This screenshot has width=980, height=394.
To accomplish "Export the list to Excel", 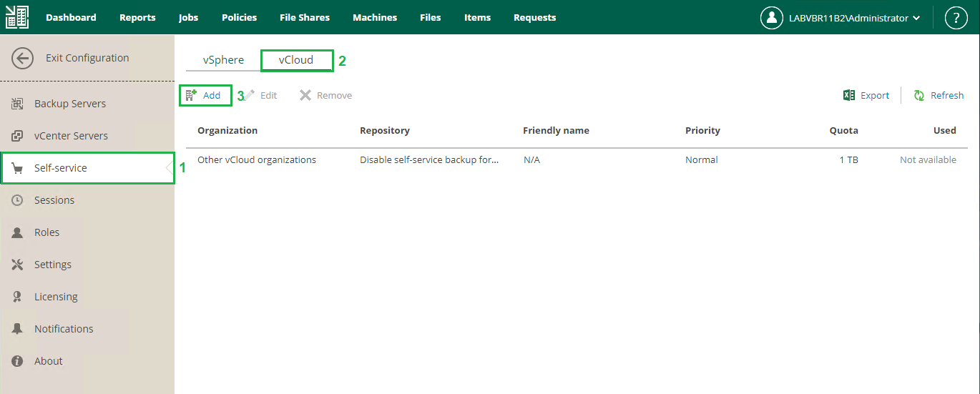I will [866, 95].
